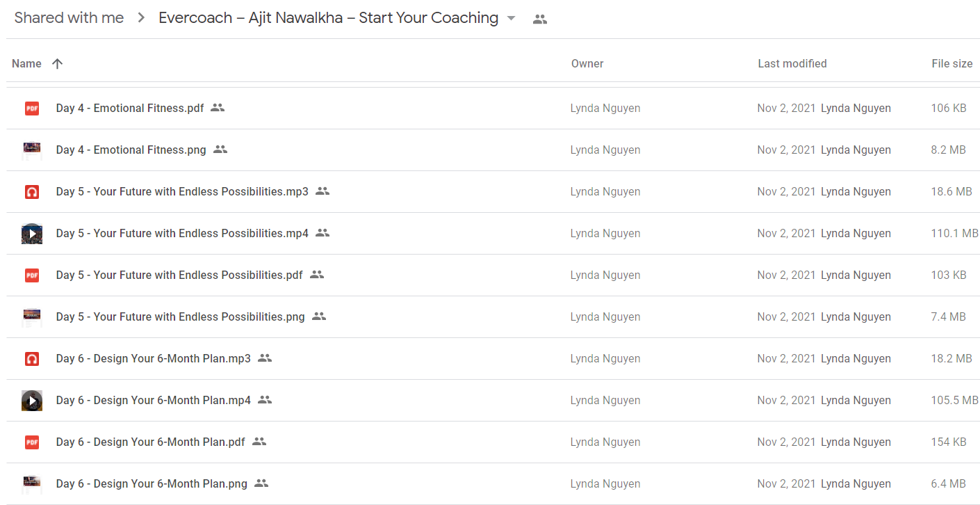Select Day 6 - Design Your 6-Month Plan.mp3

point(154,358)
